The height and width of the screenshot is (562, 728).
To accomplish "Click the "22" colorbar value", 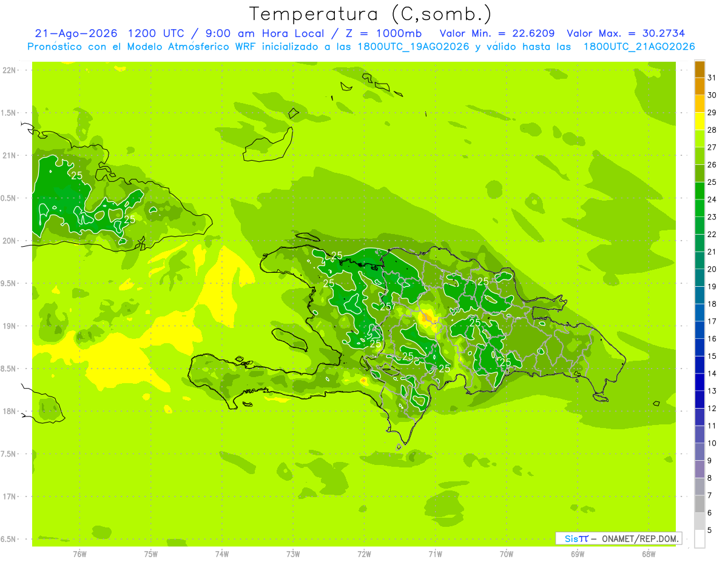I will (x=712, y=235).
